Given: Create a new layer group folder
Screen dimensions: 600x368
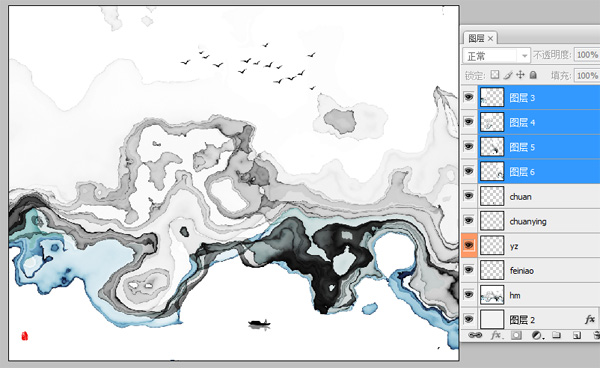Looking at the screenshot, I should 557,335.
